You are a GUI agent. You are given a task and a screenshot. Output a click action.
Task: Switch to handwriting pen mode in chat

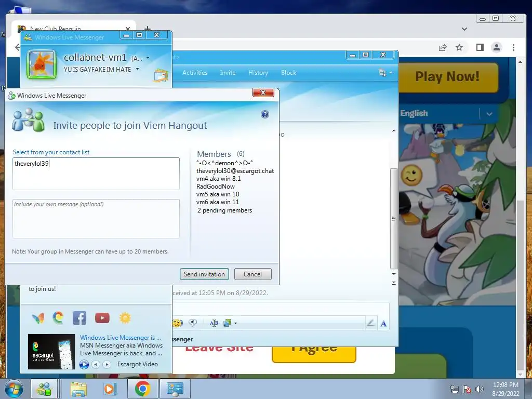[x=370, y=323]
